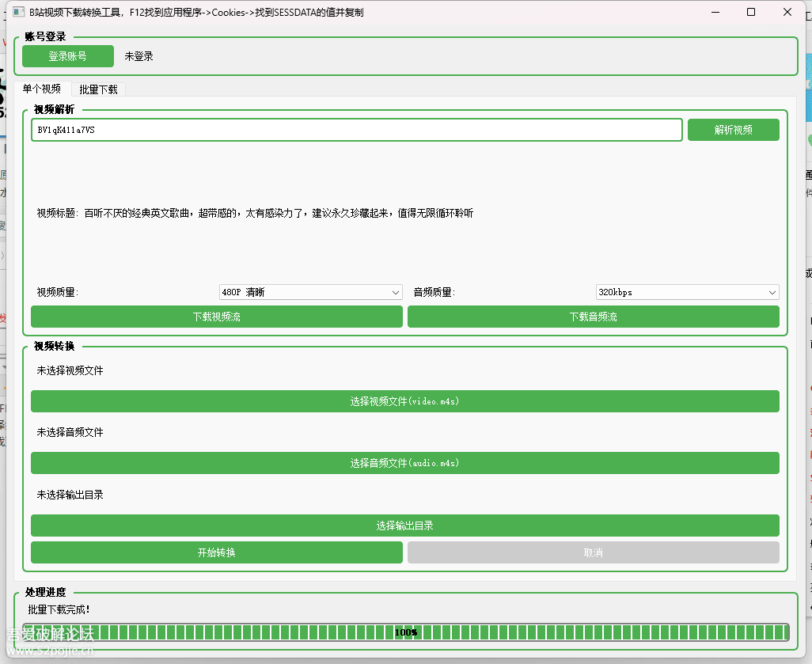Select output folder with 选择输出目录
The height and width of the screenshot is (664, 812).
404,526
